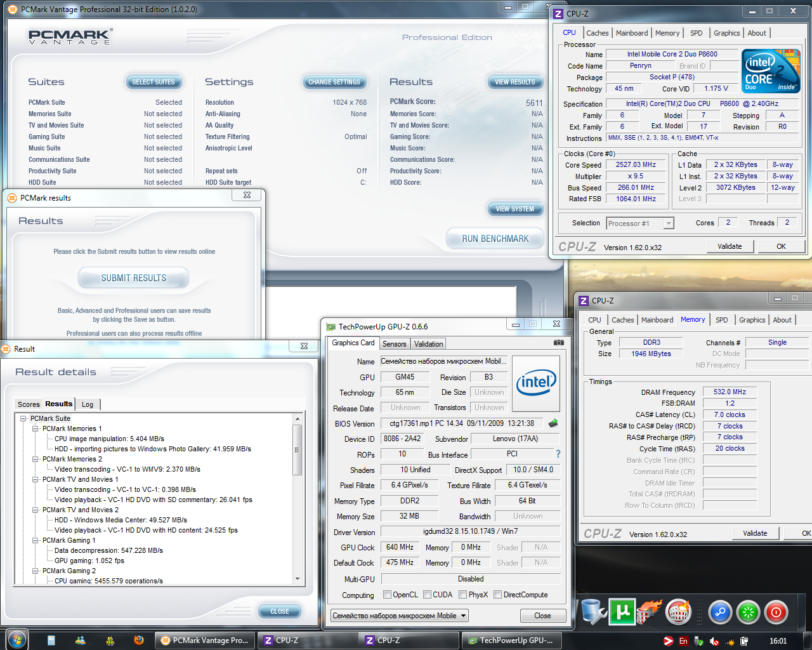Click the taskbar clock showing 16:01
The width and height of the screenshot is (812, 650).
point(778,641)
